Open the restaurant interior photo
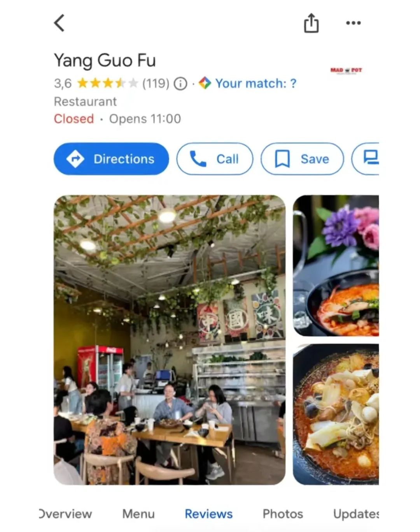Screen dimensions: 420x532 click(170, 340)
